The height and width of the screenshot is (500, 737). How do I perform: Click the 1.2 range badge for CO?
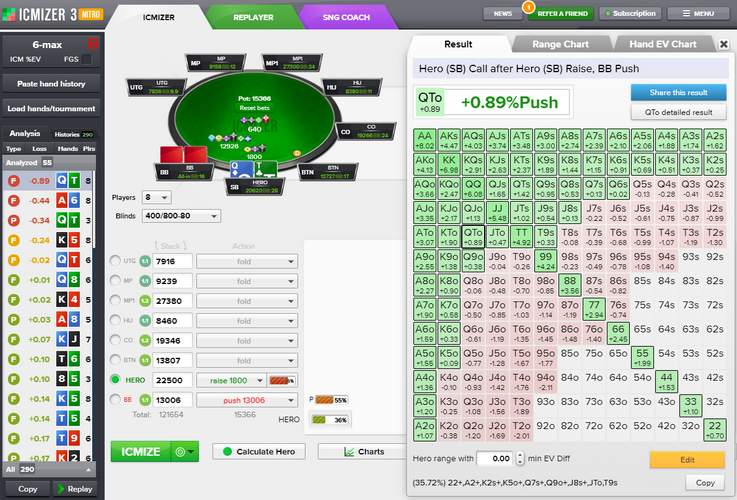pyautogui.click(x=145, y=340)
